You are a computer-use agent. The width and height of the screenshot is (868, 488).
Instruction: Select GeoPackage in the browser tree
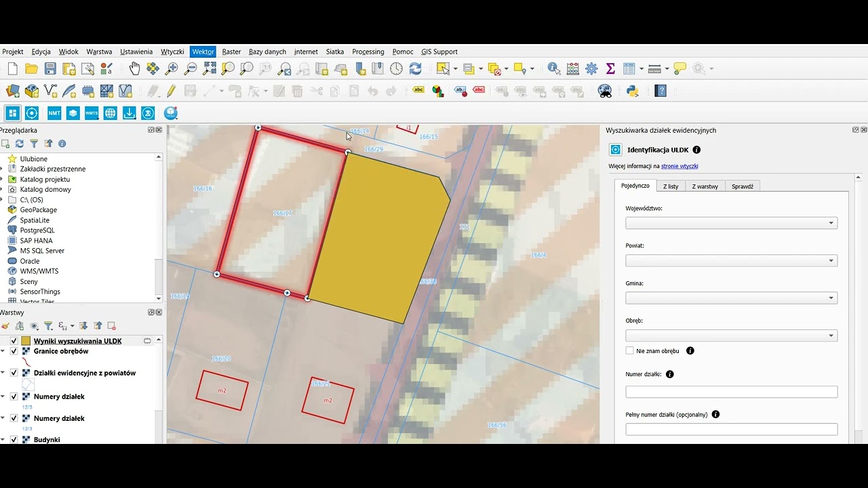click(x=38, y=210)
